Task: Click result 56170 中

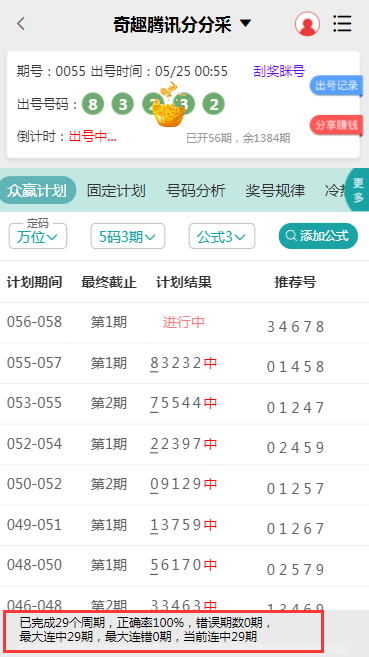Action: (x=183, y=565)
